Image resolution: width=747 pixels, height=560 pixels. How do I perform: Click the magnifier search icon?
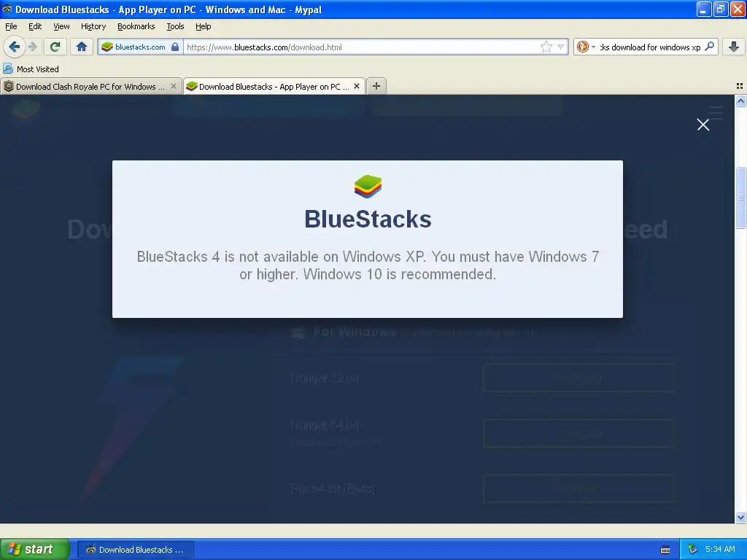[709, 47]
